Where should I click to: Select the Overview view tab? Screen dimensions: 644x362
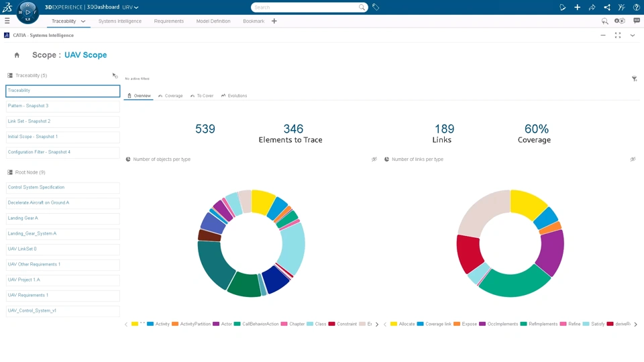click(x=139, y=96)
